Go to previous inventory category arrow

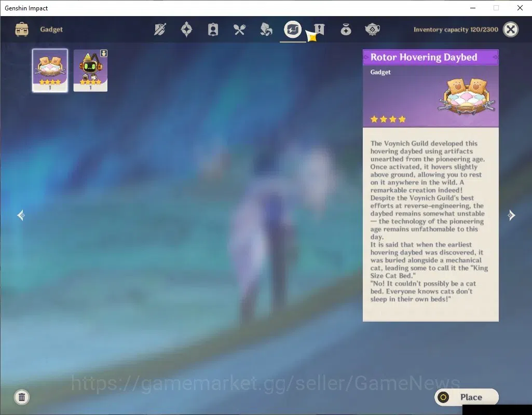point(21,215)
